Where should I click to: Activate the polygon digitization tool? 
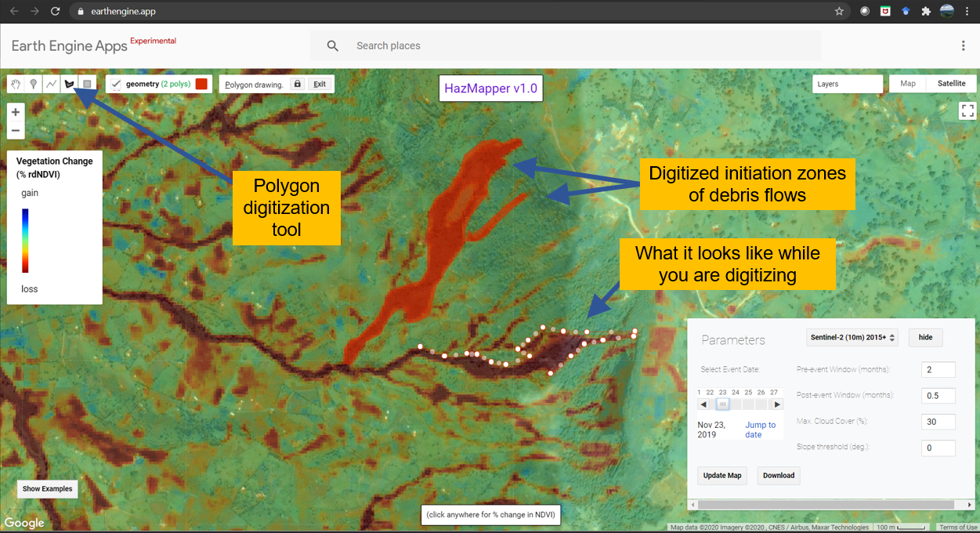(x=70, y=84)
